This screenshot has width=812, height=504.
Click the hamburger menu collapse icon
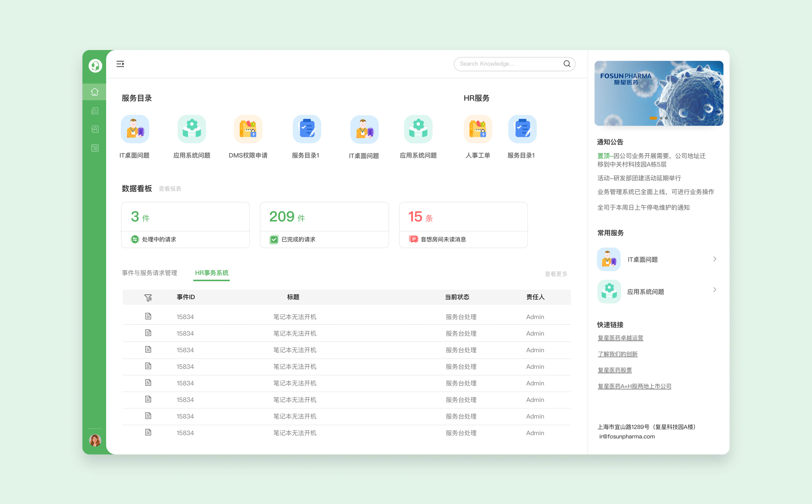tap(120, 64)
